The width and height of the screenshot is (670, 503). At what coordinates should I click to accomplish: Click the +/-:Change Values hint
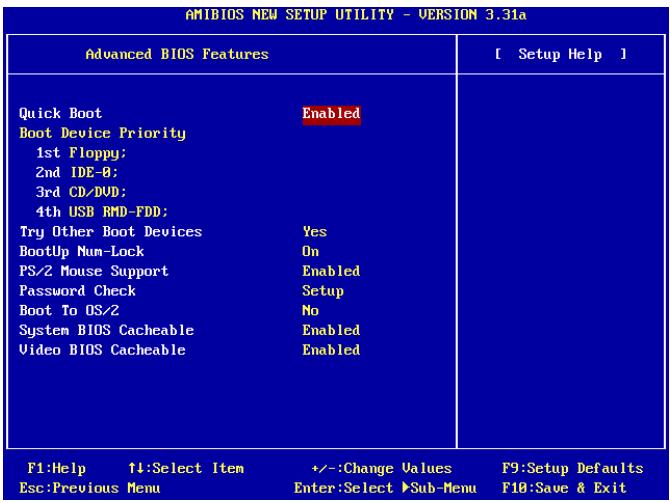click(382, 469)
